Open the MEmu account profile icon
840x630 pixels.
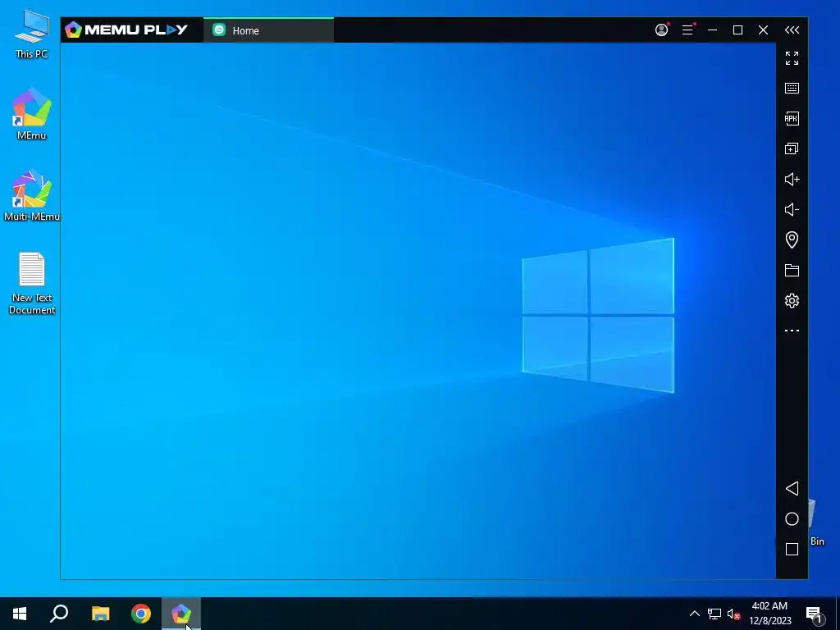pyautogui.click(x=662, y=30)
